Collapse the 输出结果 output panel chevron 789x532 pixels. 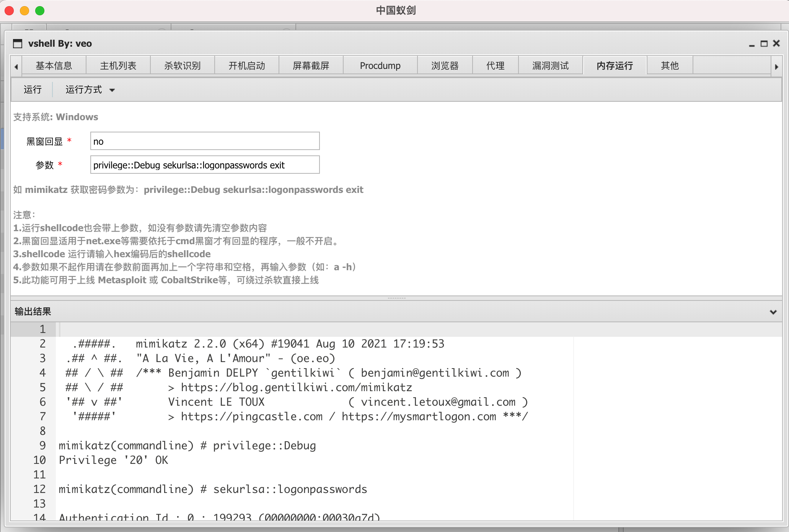[773, 312]
